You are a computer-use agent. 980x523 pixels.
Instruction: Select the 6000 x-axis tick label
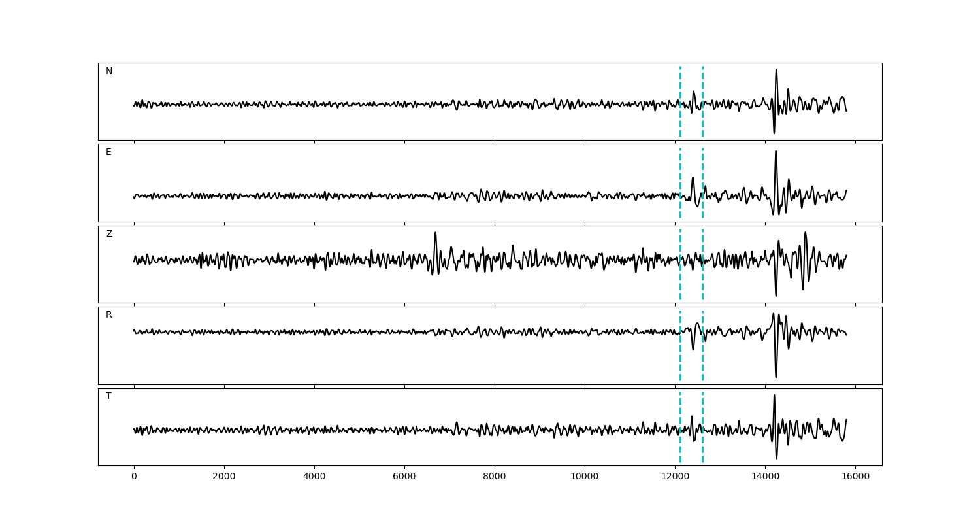[x=404, y=477]
